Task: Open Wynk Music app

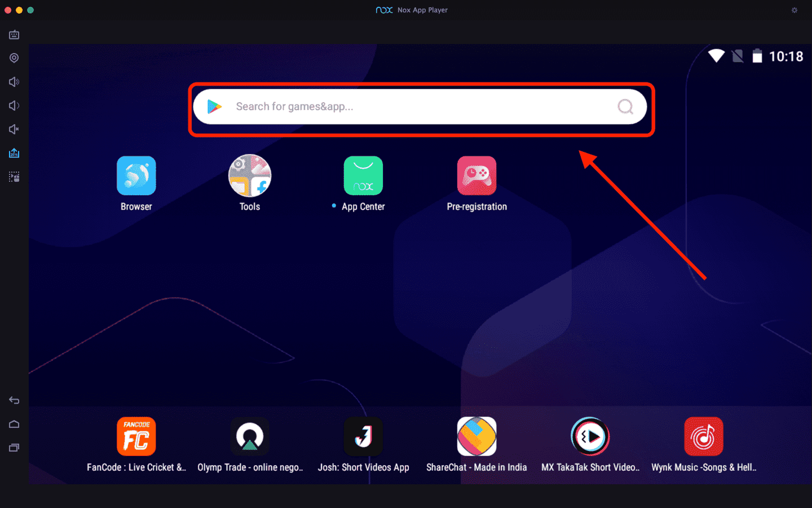Action: click(704, 436)
